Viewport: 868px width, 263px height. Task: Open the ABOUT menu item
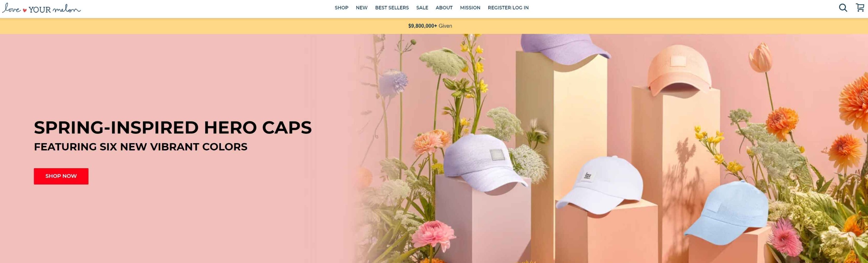click(x=444, y=8)
